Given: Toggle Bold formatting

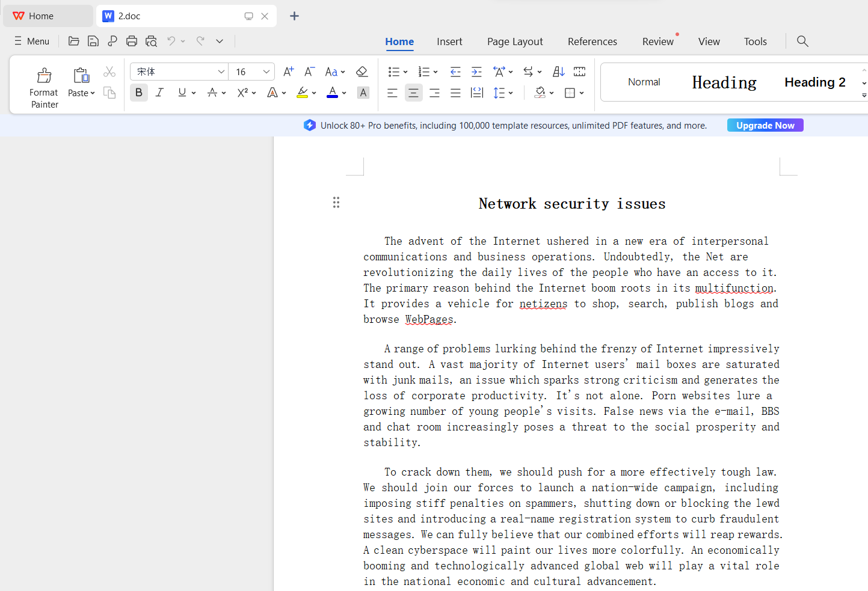Looking at the screenshot, I should click(139, 93).
